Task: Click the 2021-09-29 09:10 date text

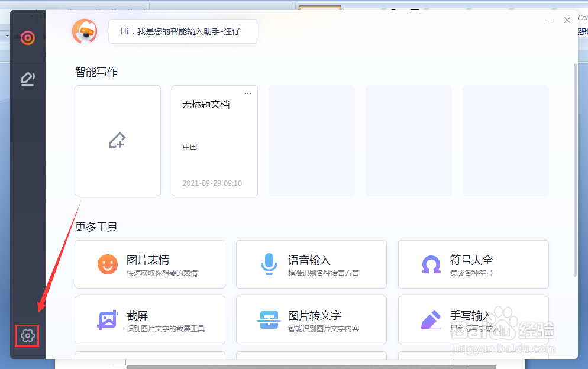Action: click(212, 183)
